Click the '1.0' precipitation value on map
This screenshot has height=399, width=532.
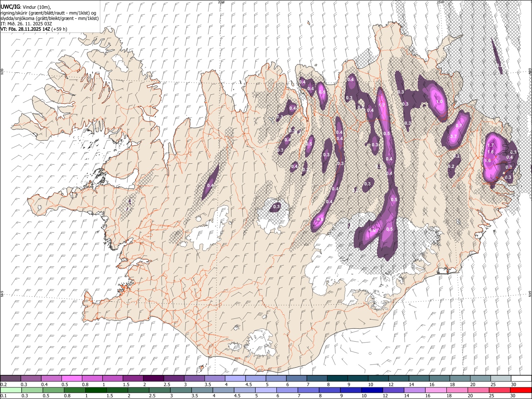439,101
